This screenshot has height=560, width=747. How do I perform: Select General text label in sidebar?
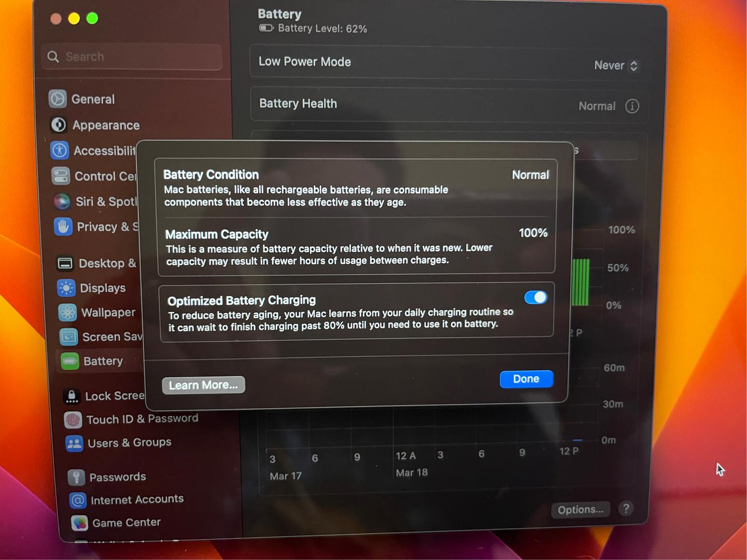[93, 99]
